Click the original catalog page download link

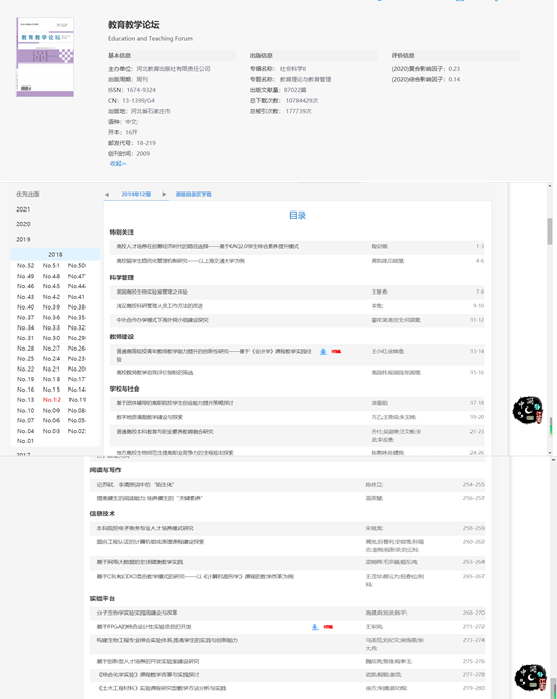click(194, 194)
